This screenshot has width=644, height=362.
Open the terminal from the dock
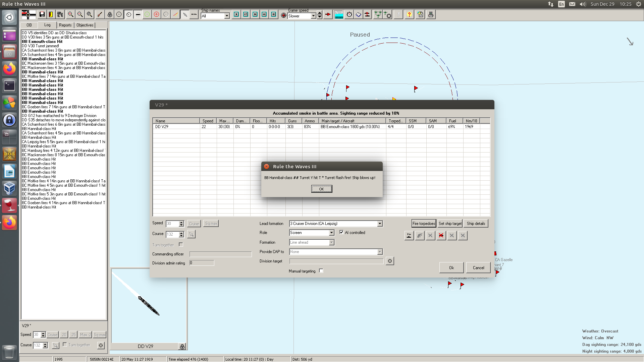click(9, 85)
